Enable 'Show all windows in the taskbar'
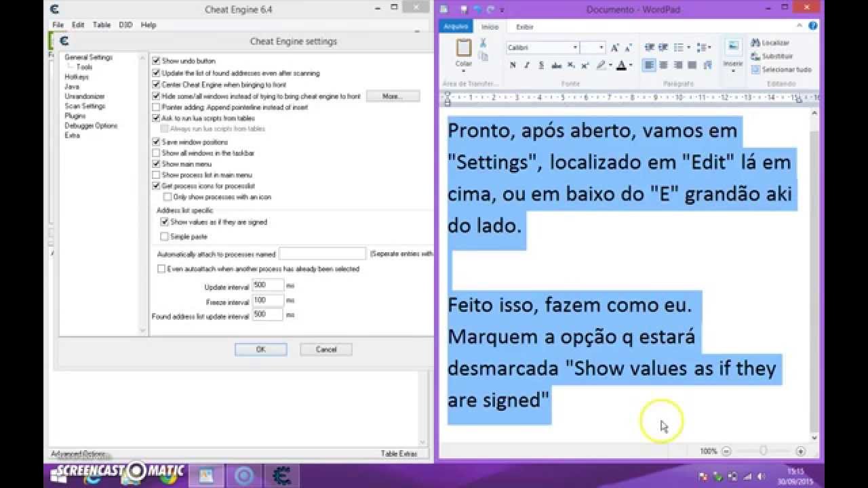The height and width of the screenshot is (488, 868). [x=156, y=153]
